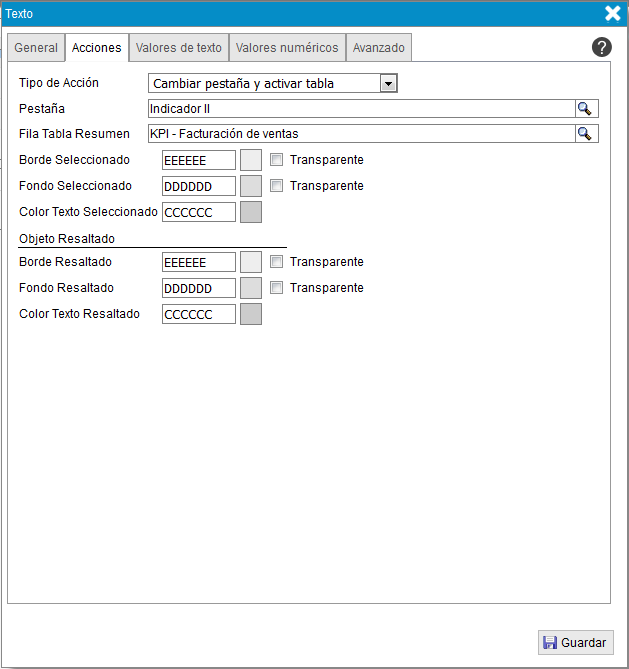Open the help question mark icon
This screenshot has width=629, height=669.
[x=601, y=47]
